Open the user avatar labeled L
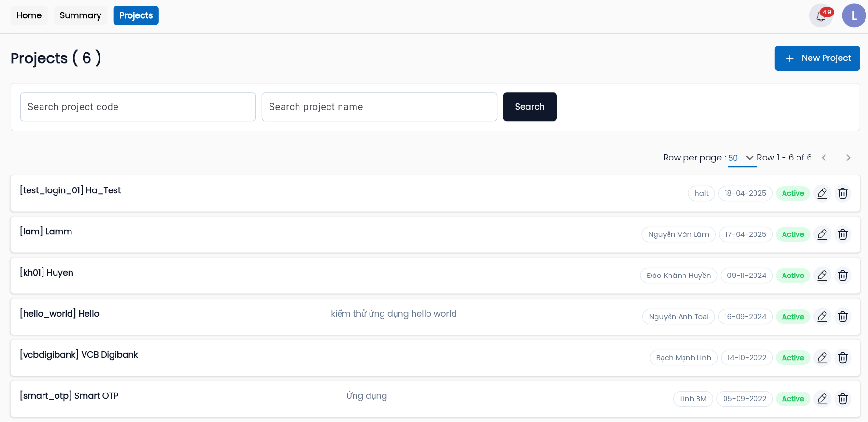This screenshot has width=868, height=422. pyautogui.click(x=854, y=15)
